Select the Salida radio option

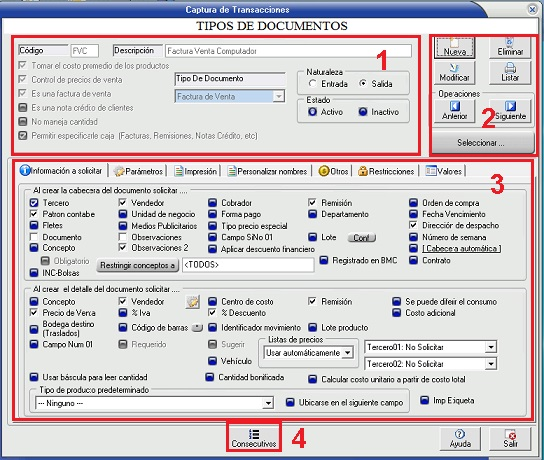pos(363,84)
